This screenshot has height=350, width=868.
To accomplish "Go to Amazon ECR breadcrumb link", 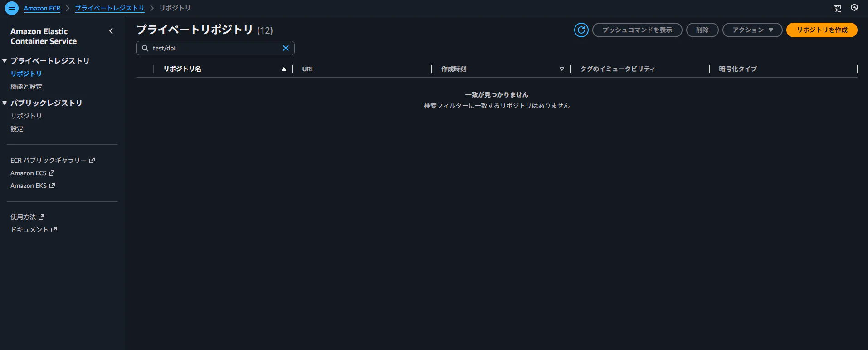I will pos(42,8).
